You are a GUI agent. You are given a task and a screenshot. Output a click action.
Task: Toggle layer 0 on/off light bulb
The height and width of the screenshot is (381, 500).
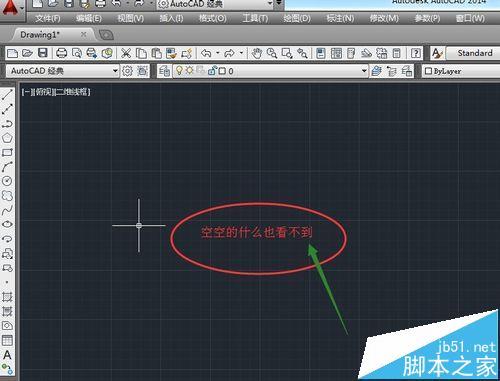[179, 70]
